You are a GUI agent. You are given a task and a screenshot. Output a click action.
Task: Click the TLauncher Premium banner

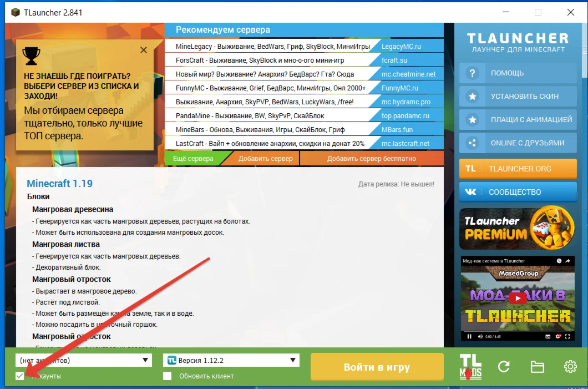[x=518, y=228]
